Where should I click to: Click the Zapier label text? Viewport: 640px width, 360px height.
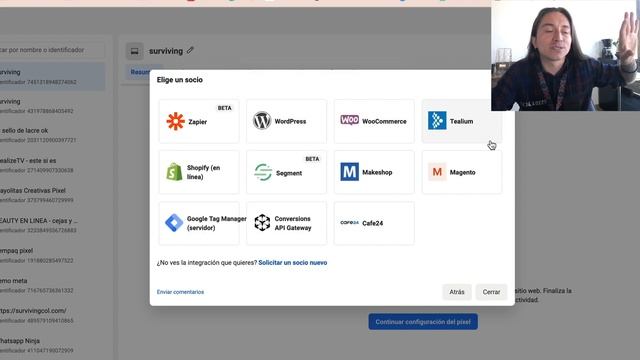198,122
